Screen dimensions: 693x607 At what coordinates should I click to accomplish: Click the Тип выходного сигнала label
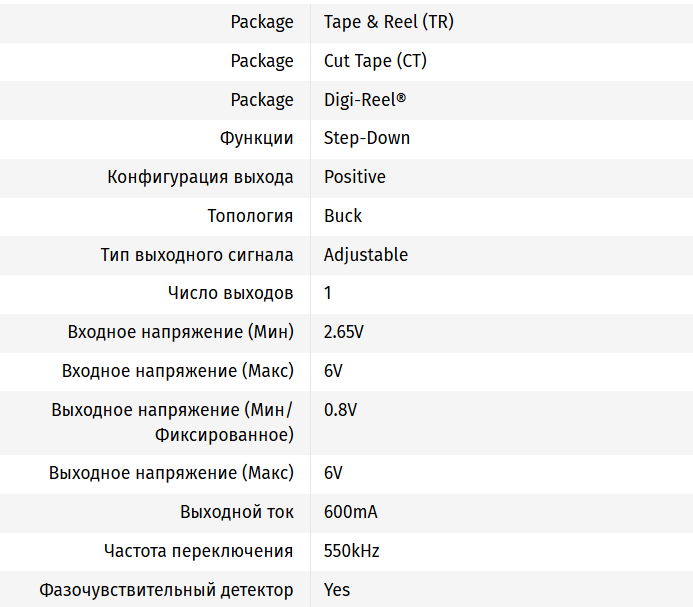(x=197, y=255)
